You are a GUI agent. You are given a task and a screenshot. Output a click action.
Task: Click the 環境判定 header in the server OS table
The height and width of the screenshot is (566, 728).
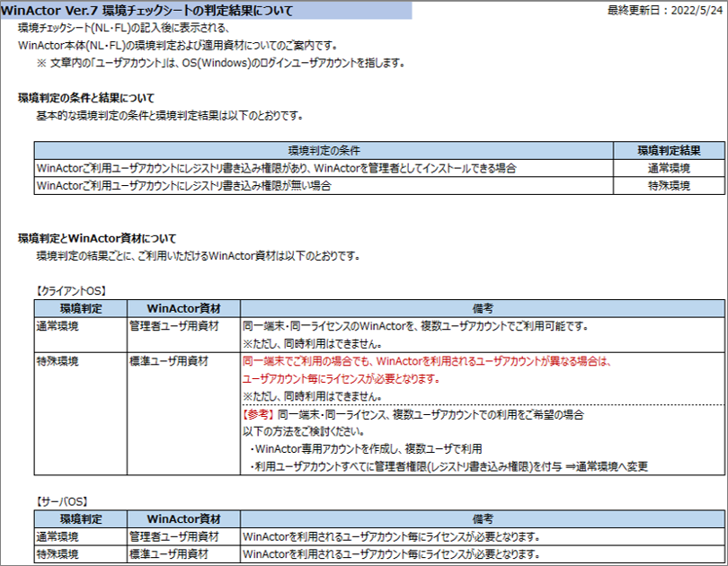(x=81, y=519)
